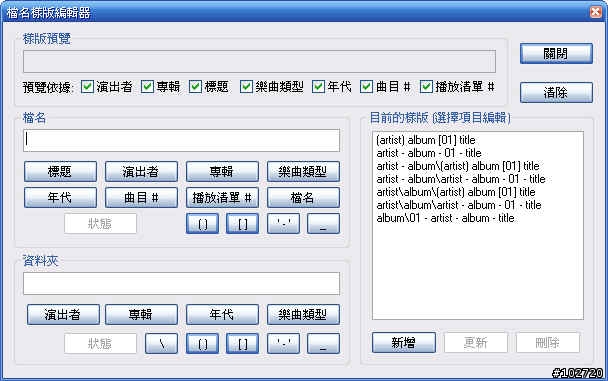Select 'artist\album\(artist) album [01] title'
Screen dimensions: 608x381
click(456, 192)
